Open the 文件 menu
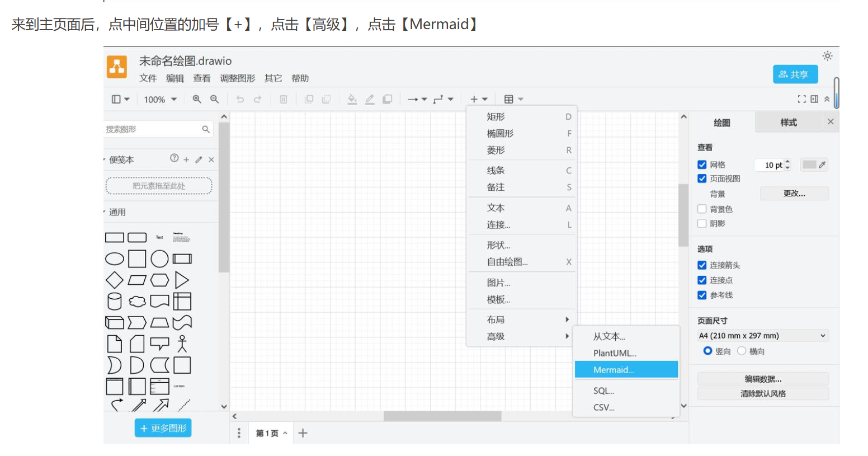The width and height of the screenshot is (868, 456). [148, 78]
